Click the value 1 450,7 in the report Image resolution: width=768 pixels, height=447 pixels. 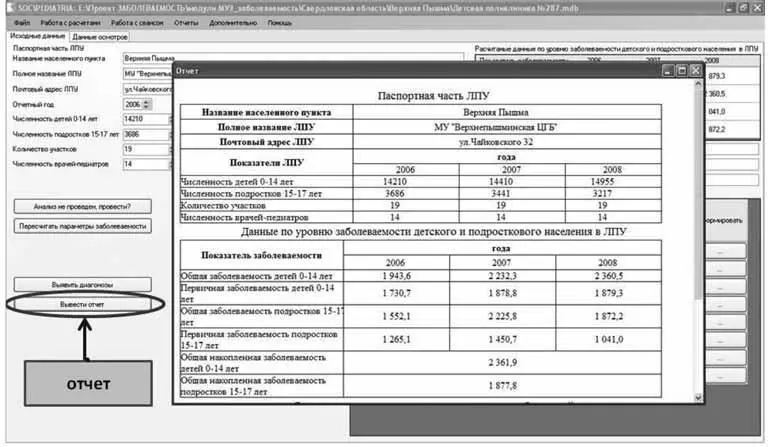(503, 339)
